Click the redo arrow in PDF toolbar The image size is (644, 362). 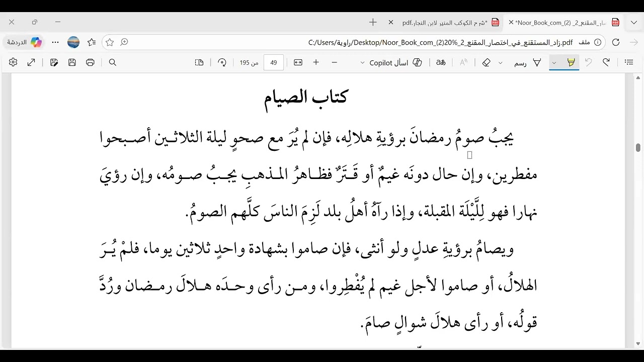[606, 62]
